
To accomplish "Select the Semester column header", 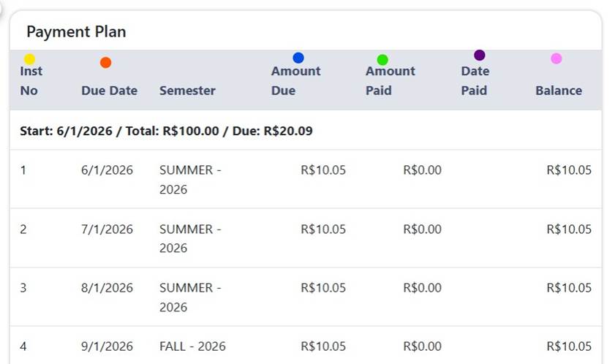I will coord(187,91).
